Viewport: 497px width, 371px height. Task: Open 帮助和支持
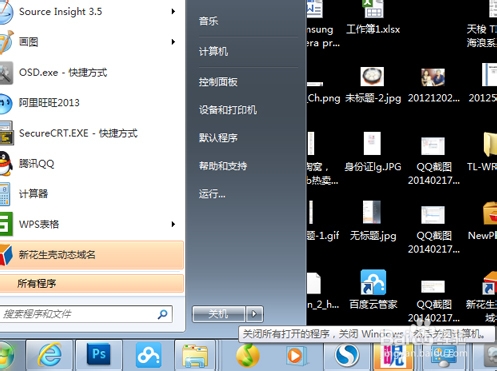223,166
